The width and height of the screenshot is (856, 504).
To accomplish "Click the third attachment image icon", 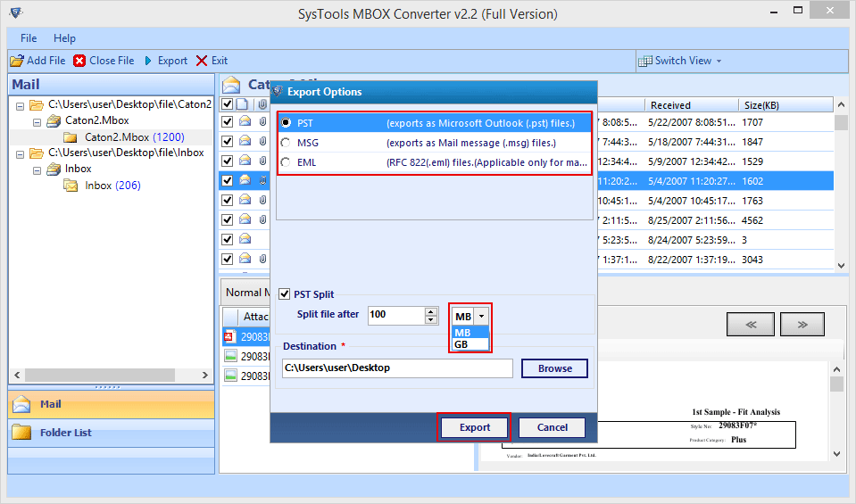I will 231,376.
